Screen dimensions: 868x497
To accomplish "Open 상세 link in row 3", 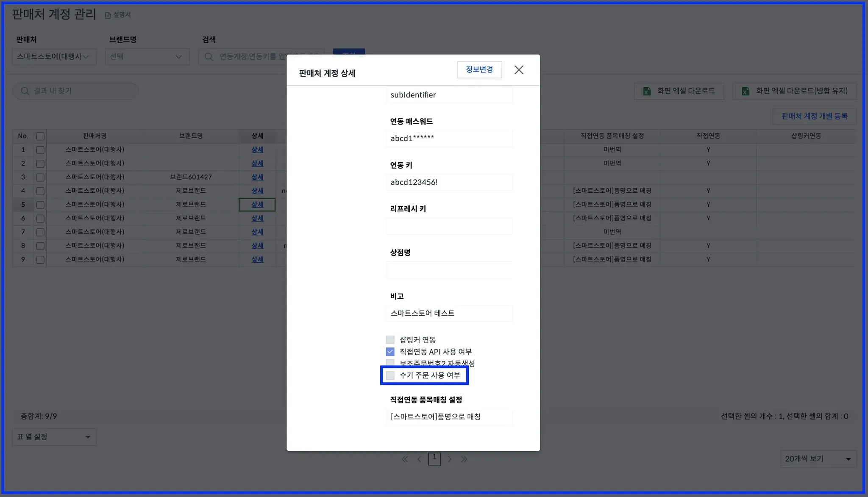I will [x=257, y=177].
